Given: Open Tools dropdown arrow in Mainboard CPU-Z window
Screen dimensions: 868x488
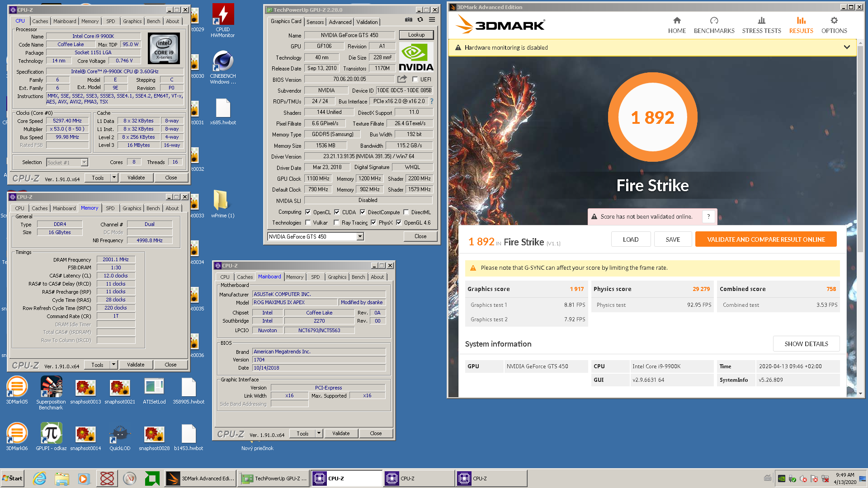Looking at the screenshot, I should click(x=319, y=433).
